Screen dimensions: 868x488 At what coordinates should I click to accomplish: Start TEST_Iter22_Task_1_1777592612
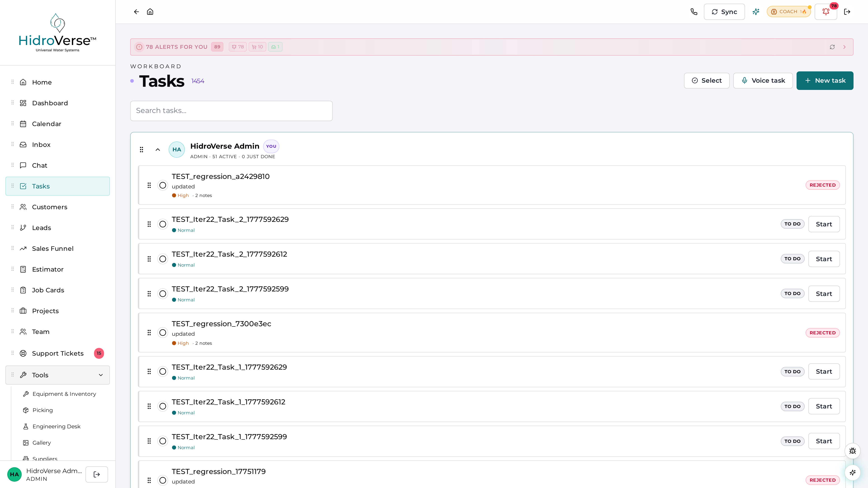823,406
